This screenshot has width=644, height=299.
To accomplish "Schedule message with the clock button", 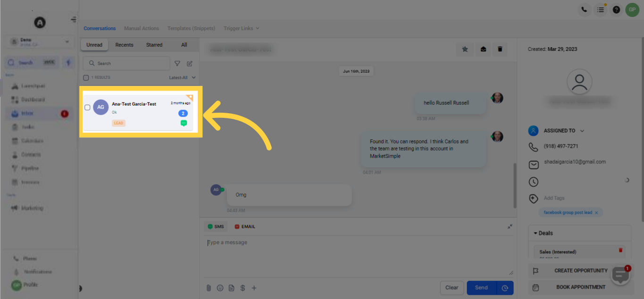I will [x=505, y=288].
